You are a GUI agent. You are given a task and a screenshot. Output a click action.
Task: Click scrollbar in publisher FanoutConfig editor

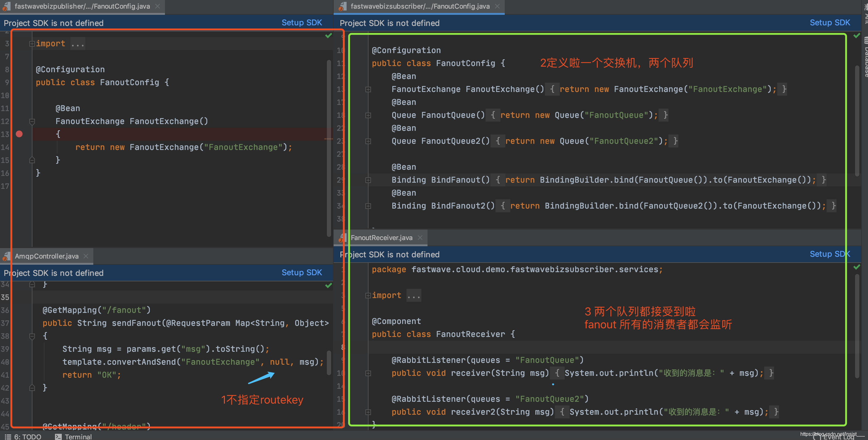(329, 148)
